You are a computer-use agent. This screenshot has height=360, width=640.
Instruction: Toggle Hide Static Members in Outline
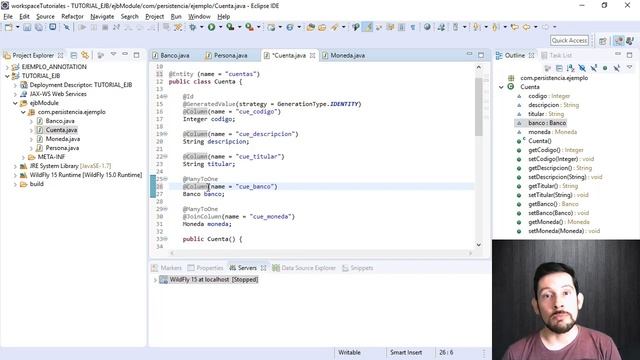[x=593, y=68]
